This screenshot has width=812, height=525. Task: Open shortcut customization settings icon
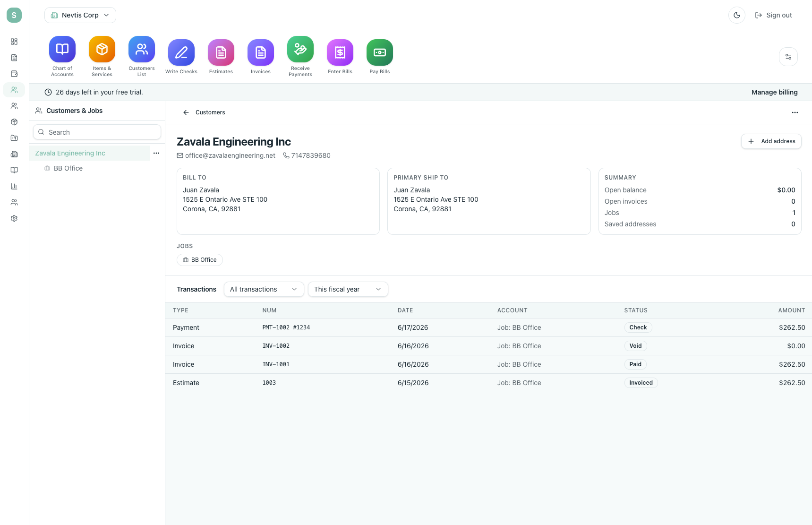pyautogui.click(x=788, y=57)
